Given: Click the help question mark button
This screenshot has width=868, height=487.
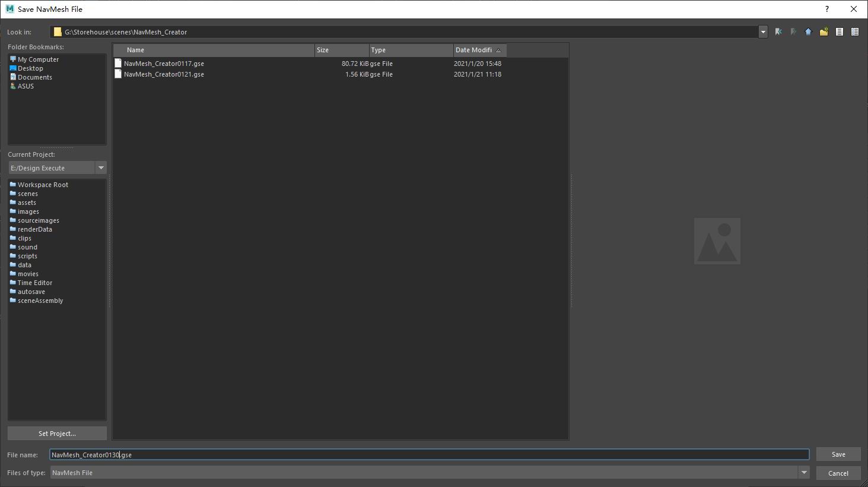Looking at the screenshot, I should coord(827,9).
